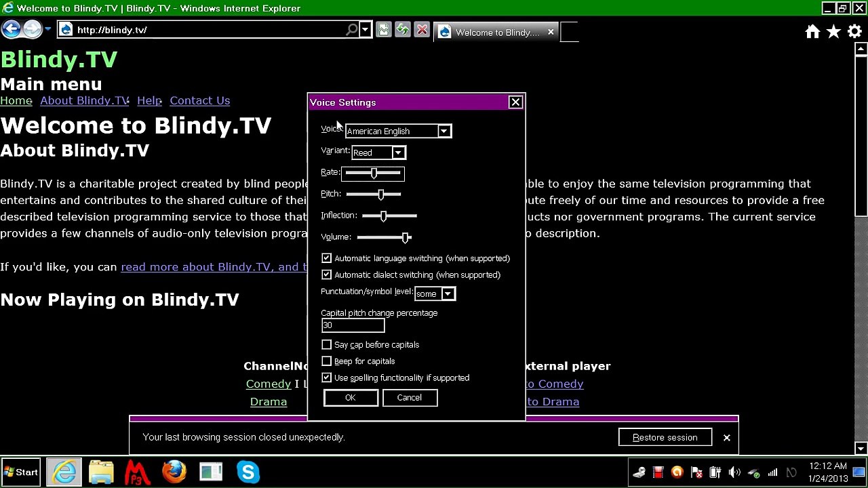Open Favorites with the star icon
Screen dimensions: 868x488
pos(833,31)
